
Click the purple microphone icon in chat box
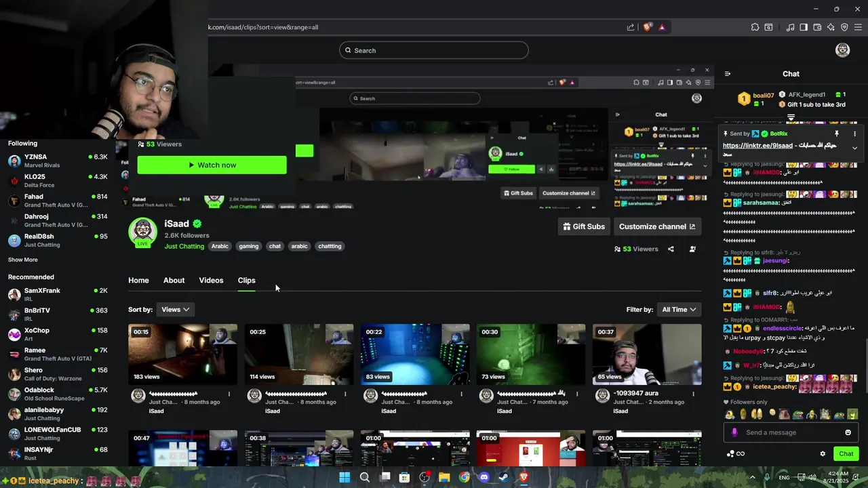[734, 432]
